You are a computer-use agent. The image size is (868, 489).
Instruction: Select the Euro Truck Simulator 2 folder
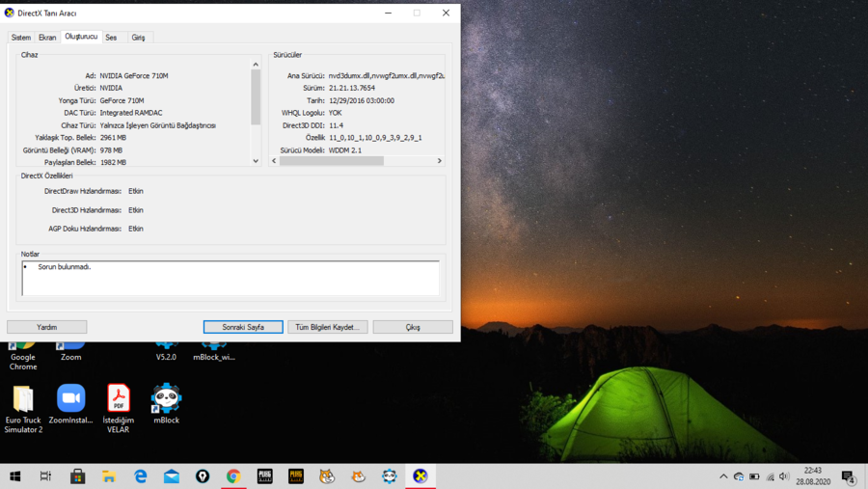click(23, 409)
